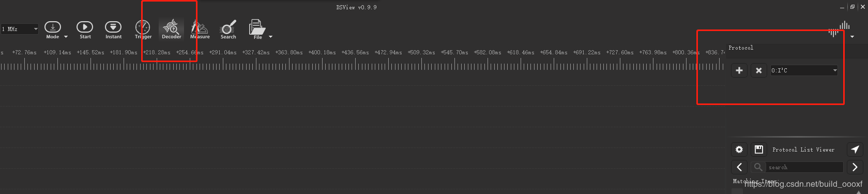Open the 0:I²C protocol combo box
Screen dimensions: 868x194
coord(804,70)
